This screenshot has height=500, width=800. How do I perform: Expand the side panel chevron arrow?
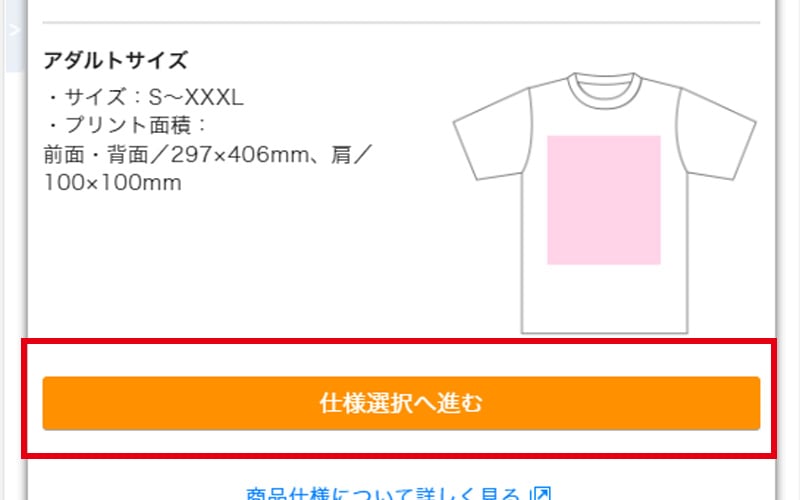[x=14, y=31]
